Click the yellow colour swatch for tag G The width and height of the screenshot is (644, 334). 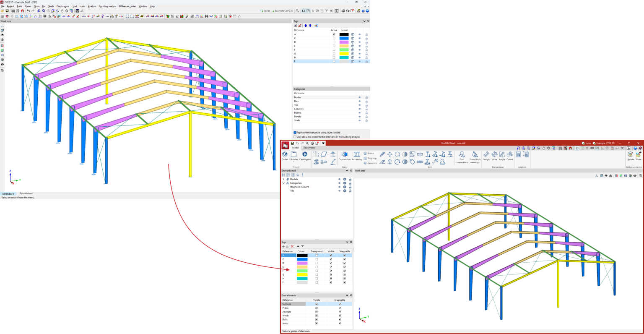point(302,274)
